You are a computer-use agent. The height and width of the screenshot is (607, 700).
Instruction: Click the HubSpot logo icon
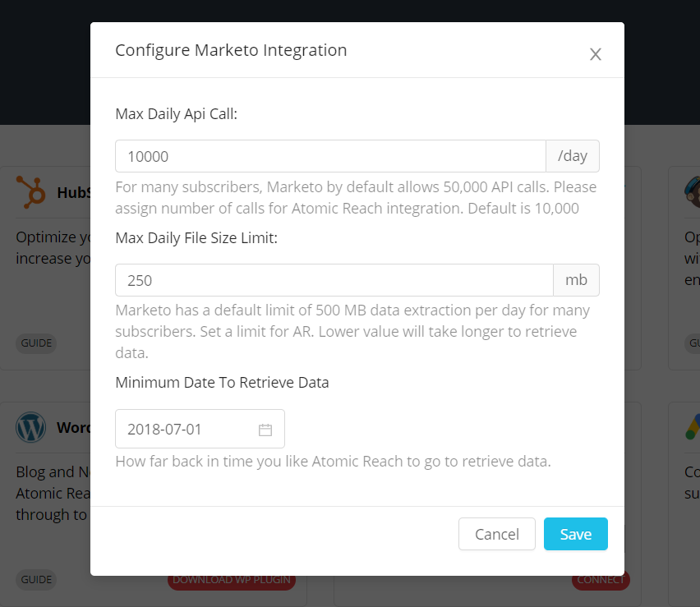pos(30,192)
